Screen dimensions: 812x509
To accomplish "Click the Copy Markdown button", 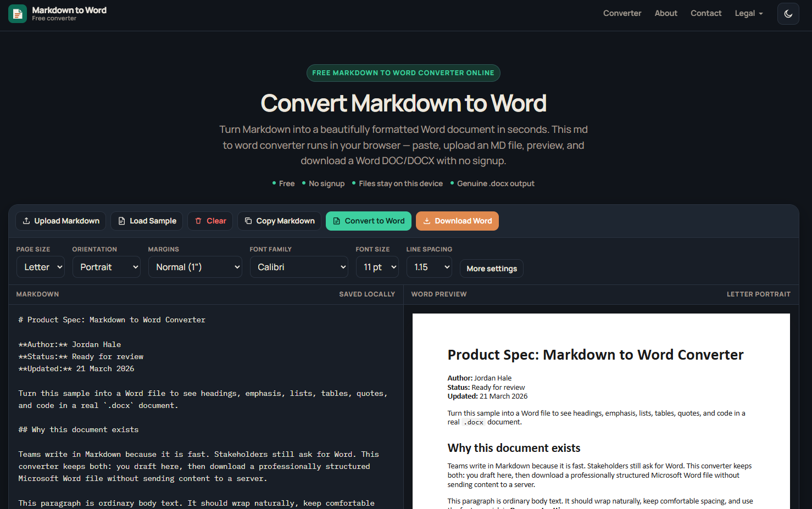I will [x=279, y=221].
